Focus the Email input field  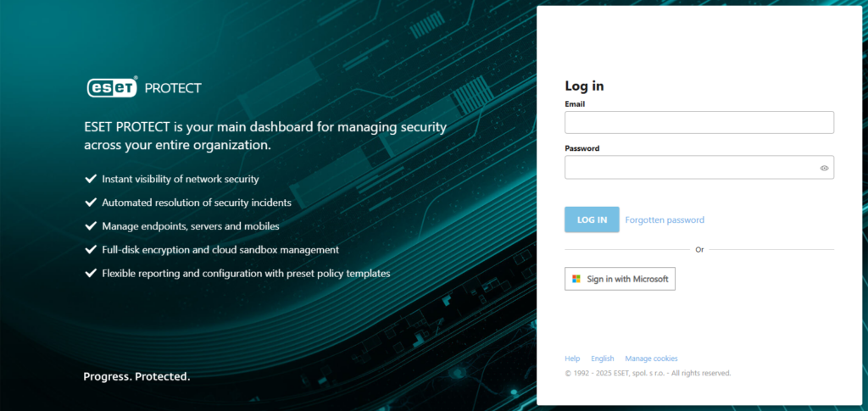(699, 122)
